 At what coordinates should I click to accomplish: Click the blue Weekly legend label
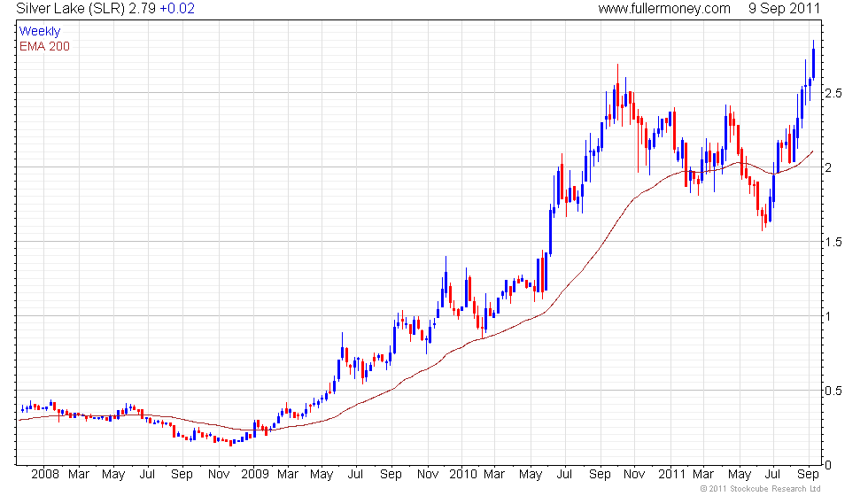[x=40, y=32]
